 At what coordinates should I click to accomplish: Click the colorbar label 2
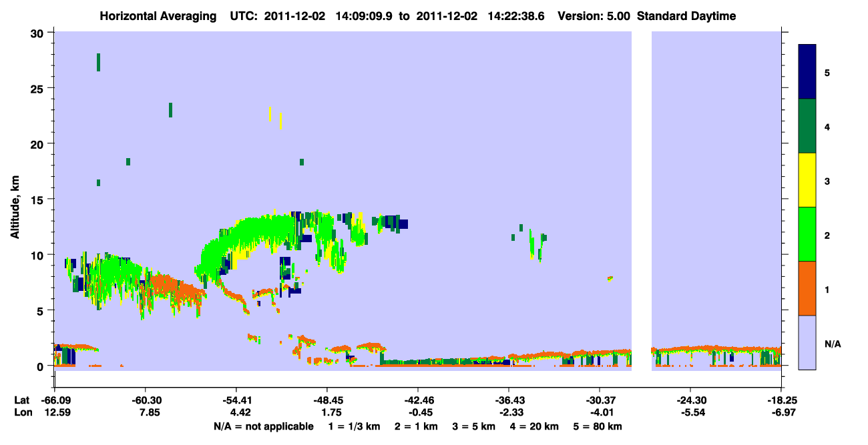(827, 235)
